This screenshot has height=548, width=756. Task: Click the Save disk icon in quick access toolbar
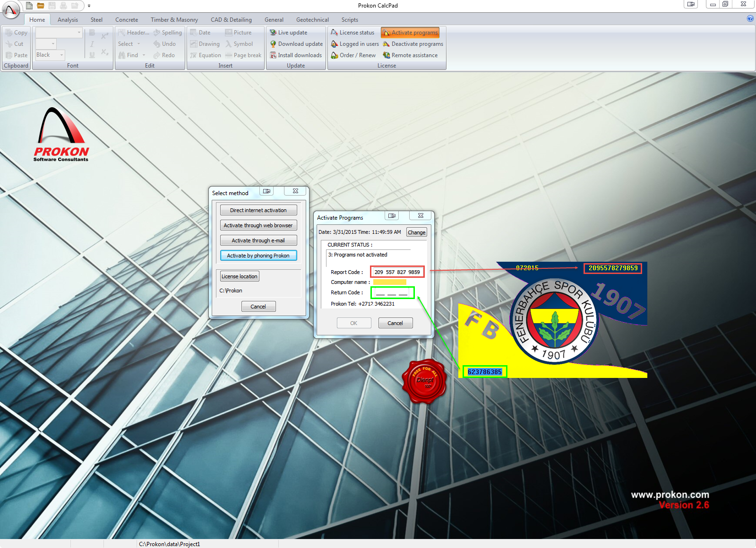click(x=52, y=6)
